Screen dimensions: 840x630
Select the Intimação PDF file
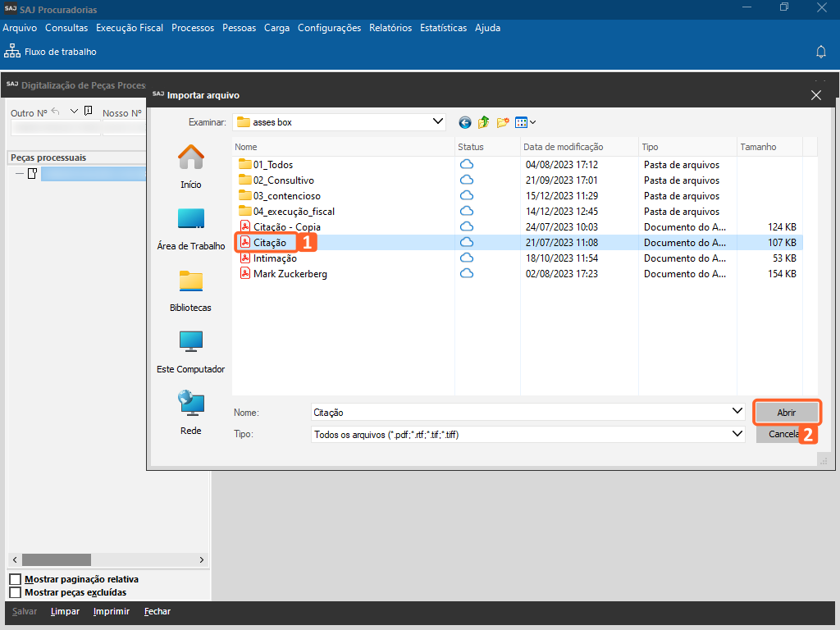tap(275, 258)
